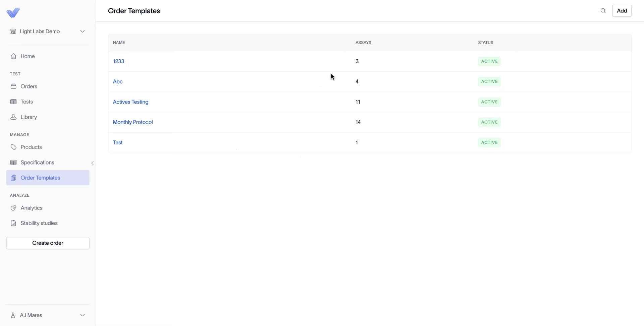Viewport: 644px width, 326px height.
Task: Click the Orders box icon
Action: tap(13, 86)
